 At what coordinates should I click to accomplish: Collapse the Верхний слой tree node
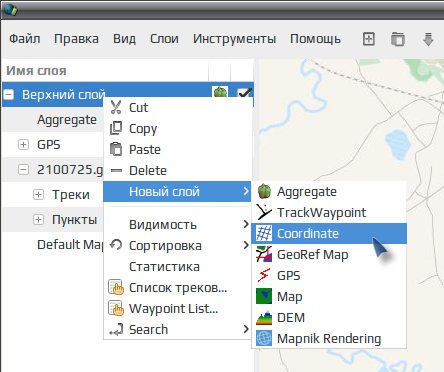click(x=9, y=95)
